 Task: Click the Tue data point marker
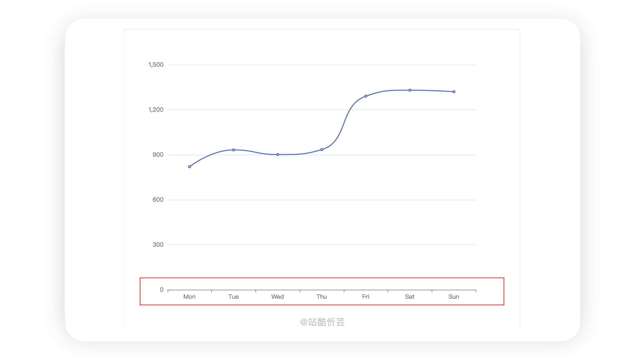pos(233,150)
